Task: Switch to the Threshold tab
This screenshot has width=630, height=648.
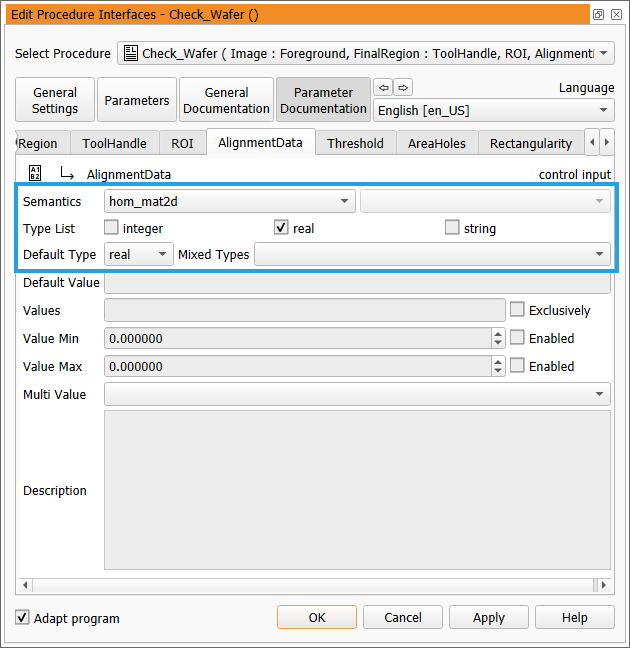Action: tap(355, 143)
